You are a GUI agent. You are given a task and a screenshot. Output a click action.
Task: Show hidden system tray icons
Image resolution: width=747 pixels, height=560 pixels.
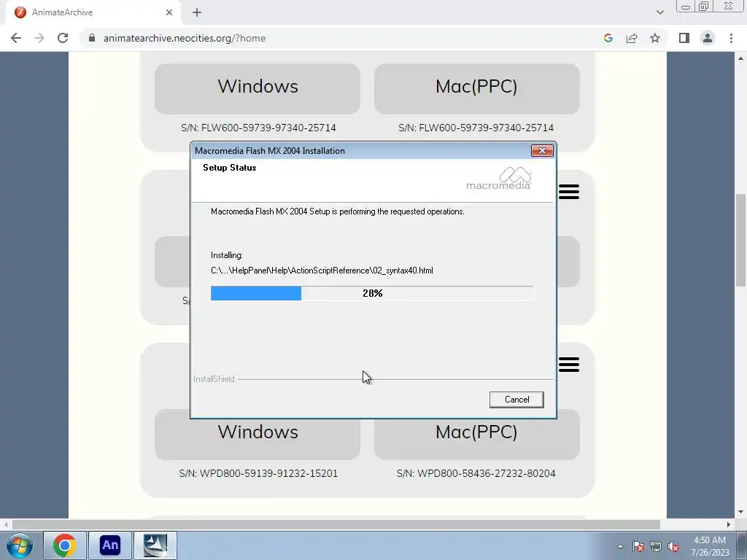coord(620,547)
